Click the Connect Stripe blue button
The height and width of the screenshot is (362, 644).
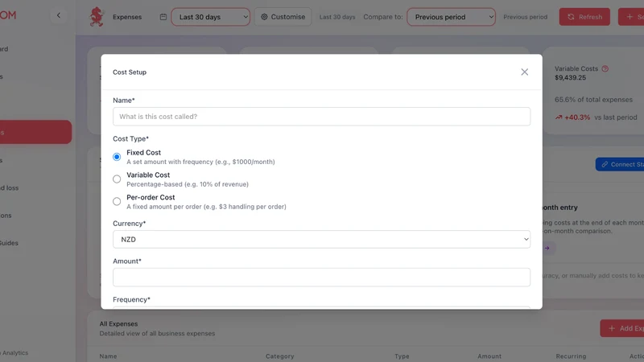pos(620,164)
